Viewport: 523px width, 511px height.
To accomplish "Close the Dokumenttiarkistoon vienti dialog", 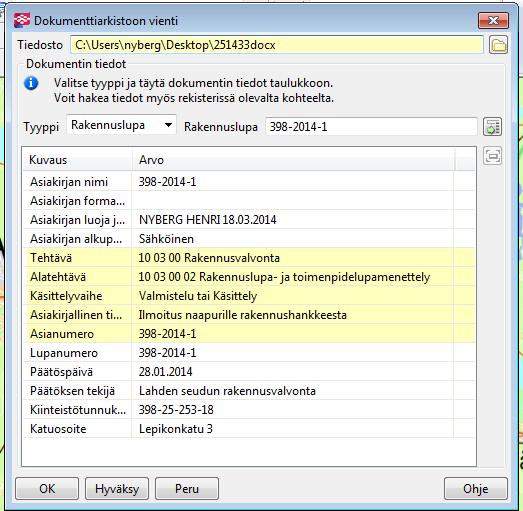I will pos(493,20).
